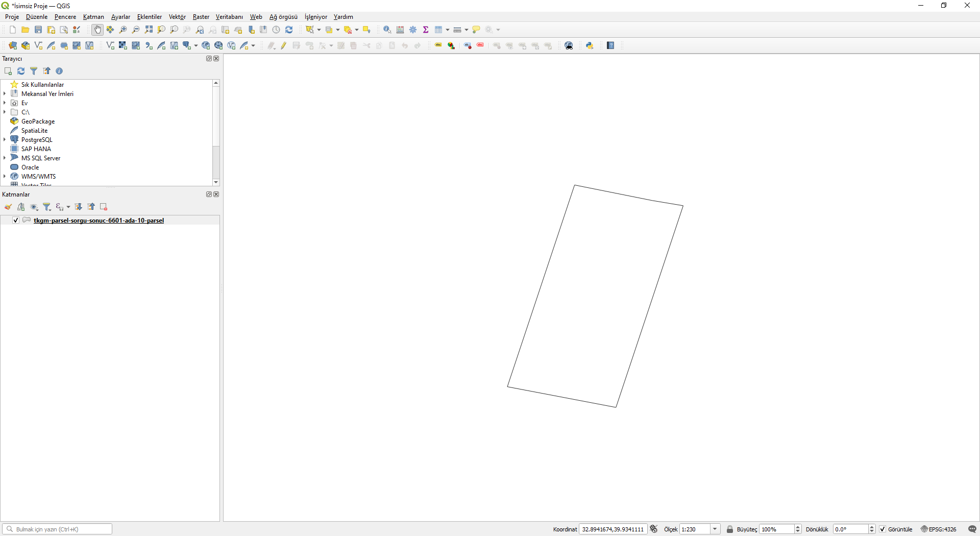
Task: Click the Save Project floppy icon
Action: pos(38,30)
